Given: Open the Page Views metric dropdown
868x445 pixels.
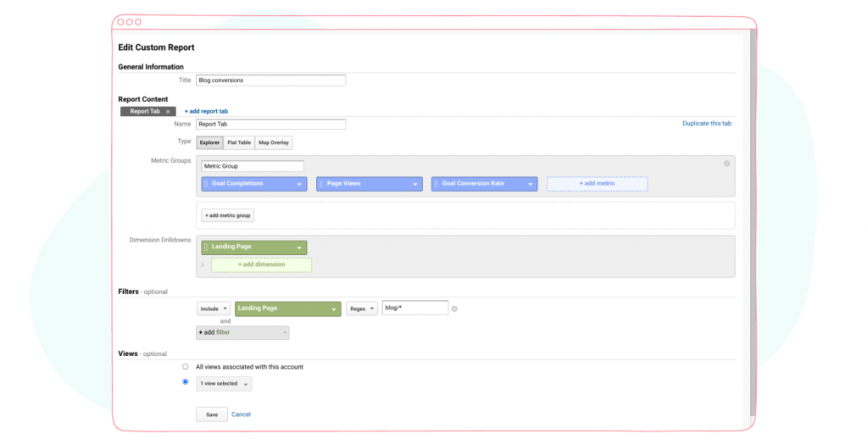Looking at the screenshot, I should click(415, 184).
